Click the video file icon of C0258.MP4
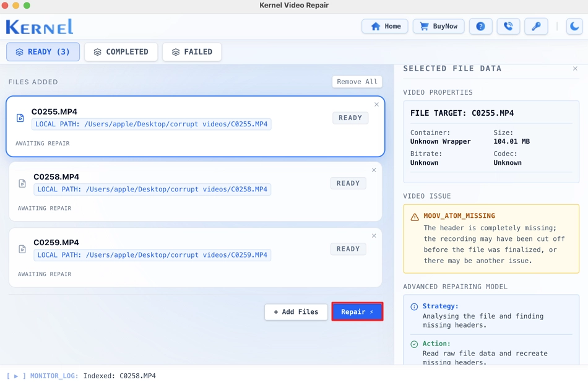Screen dimensions: 588x382 22,183
